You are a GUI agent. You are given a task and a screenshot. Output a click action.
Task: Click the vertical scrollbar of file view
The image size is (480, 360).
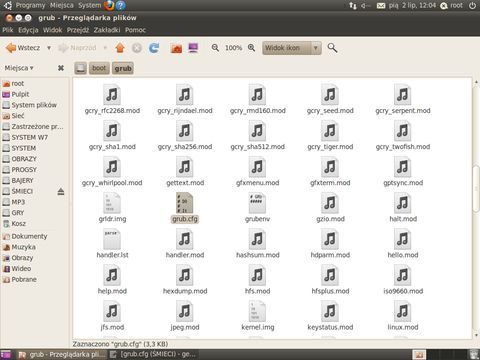tap(476, 189)
